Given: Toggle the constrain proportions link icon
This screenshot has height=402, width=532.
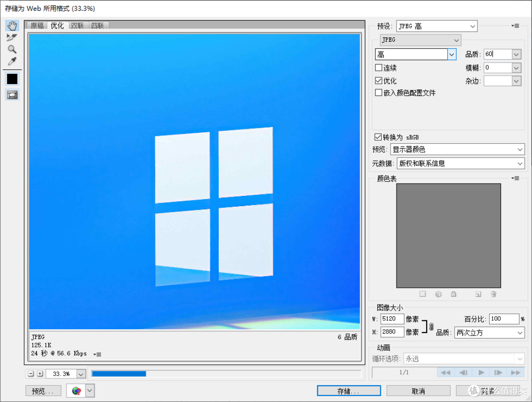Looking at the screenshot, I should click(x=431, y=326).
